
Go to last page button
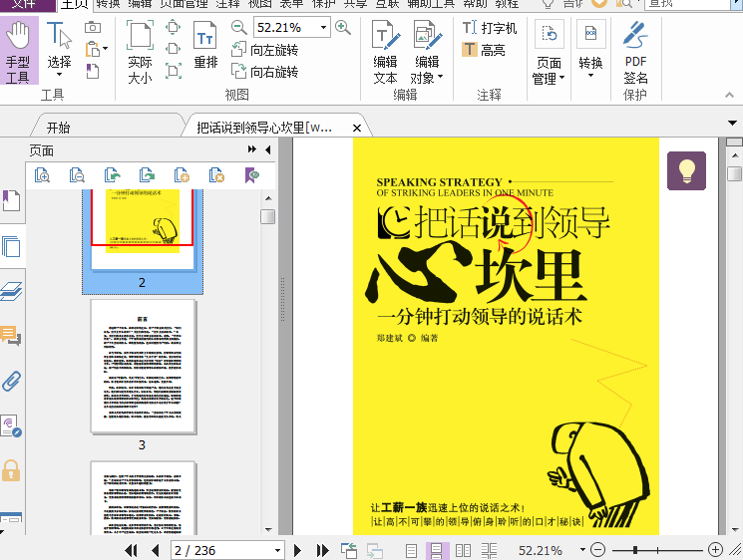pyautogui.click(x=322, y=550)
